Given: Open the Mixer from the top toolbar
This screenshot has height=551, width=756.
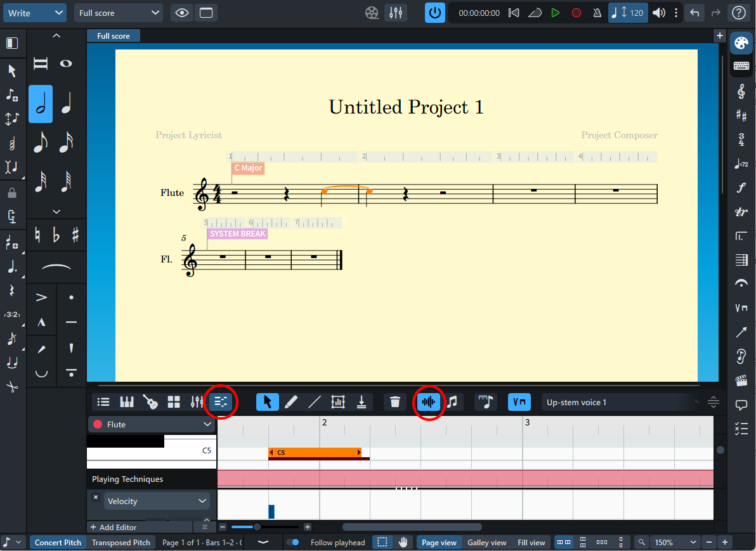Looking at the screenshot, I should [x=396, y=13].
